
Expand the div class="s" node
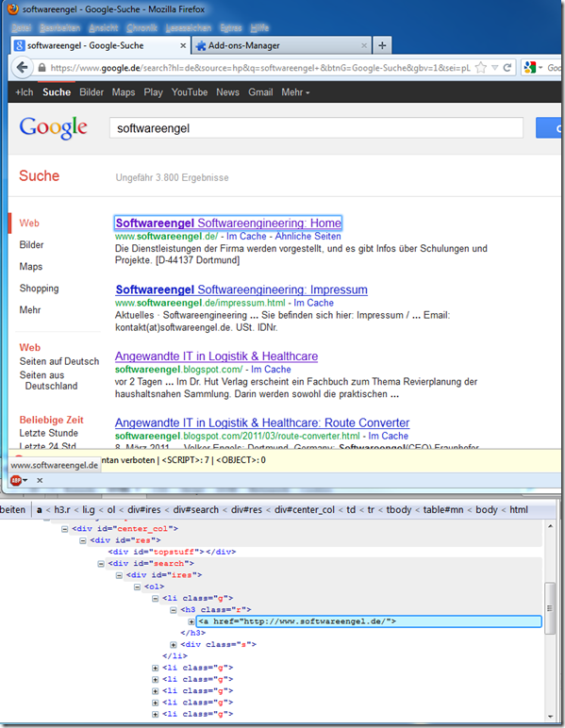point(174,644)
